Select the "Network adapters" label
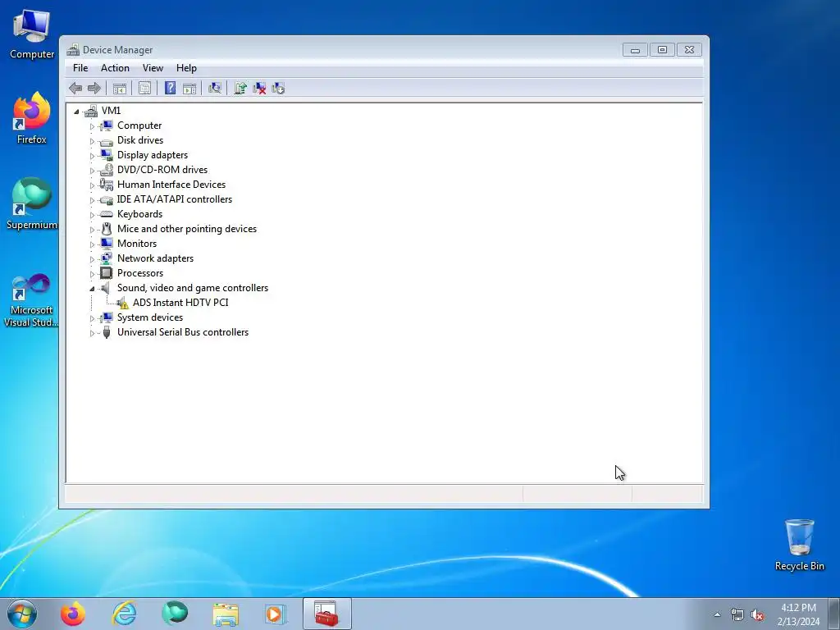 point(155,258)
